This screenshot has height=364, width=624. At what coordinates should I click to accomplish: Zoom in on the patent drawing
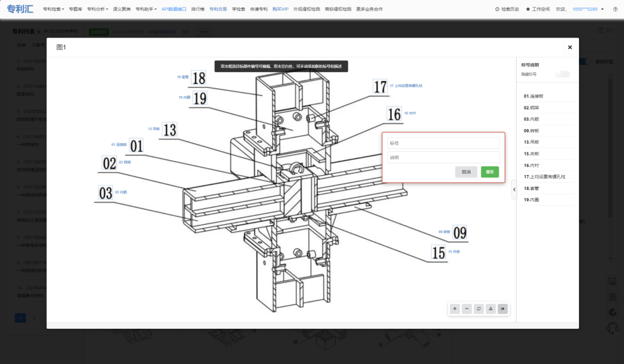coord(455,309)
